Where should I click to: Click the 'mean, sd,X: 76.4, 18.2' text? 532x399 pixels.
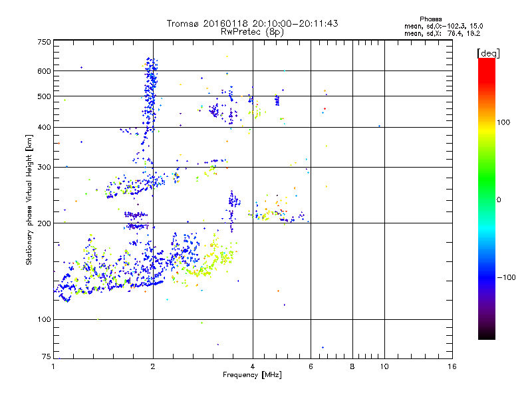(442, 33)
